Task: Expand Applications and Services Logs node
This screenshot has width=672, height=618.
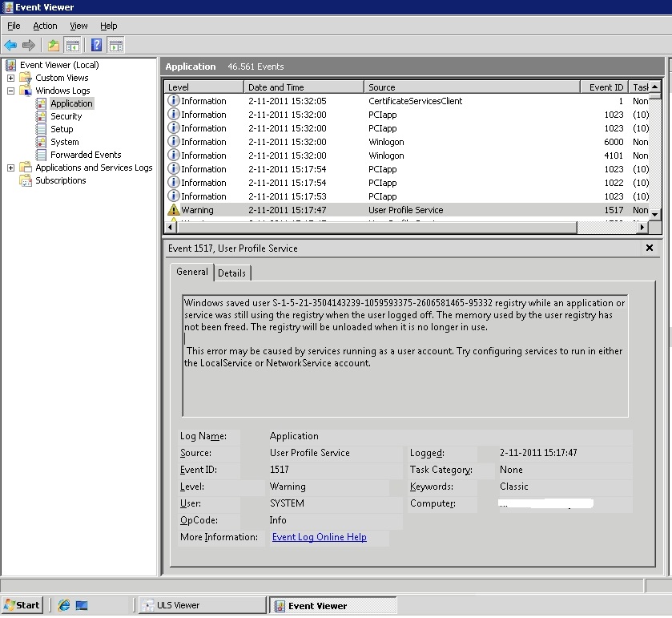Action: tap(10, 168)
